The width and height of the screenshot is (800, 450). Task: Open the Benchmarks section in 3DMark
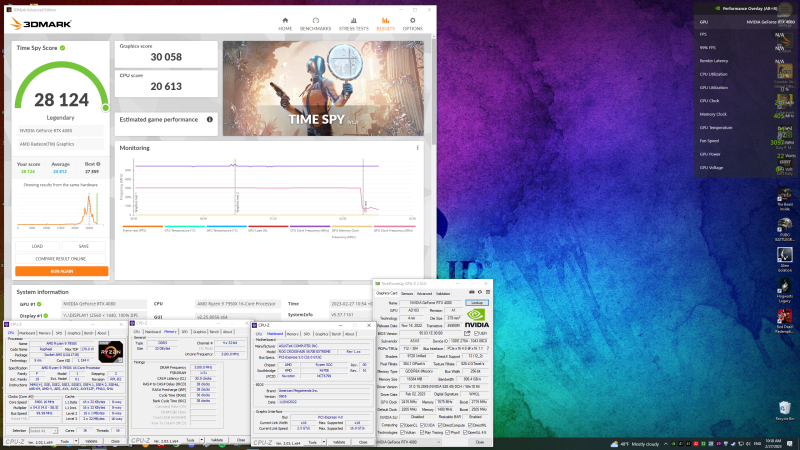click(315, 24)
